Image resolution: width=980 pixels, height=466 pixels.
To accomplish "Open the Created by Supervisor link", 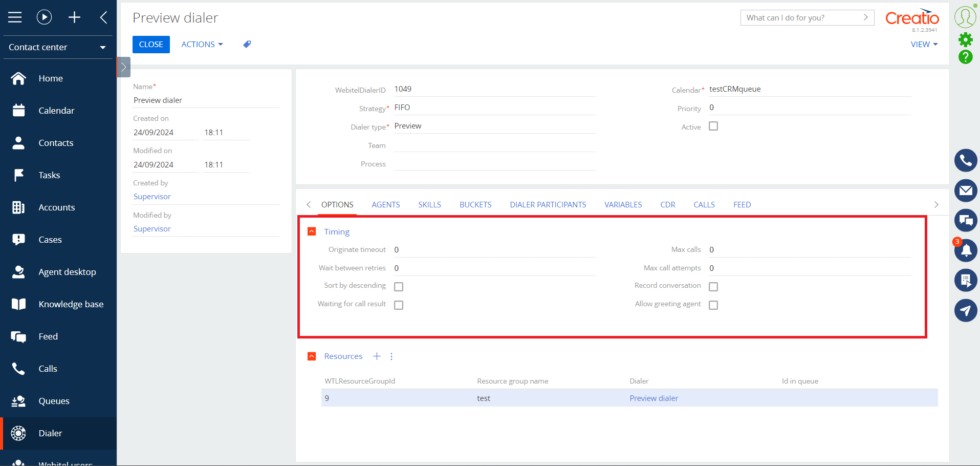I will click(x=152, y=197).
